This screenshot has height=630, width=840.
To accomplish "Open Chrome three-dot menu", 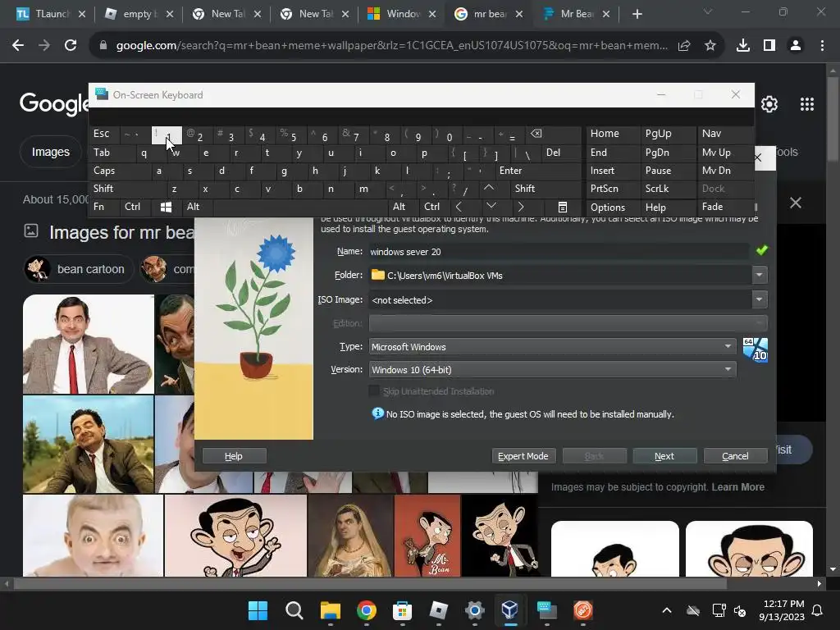I will tap(822, 46).
